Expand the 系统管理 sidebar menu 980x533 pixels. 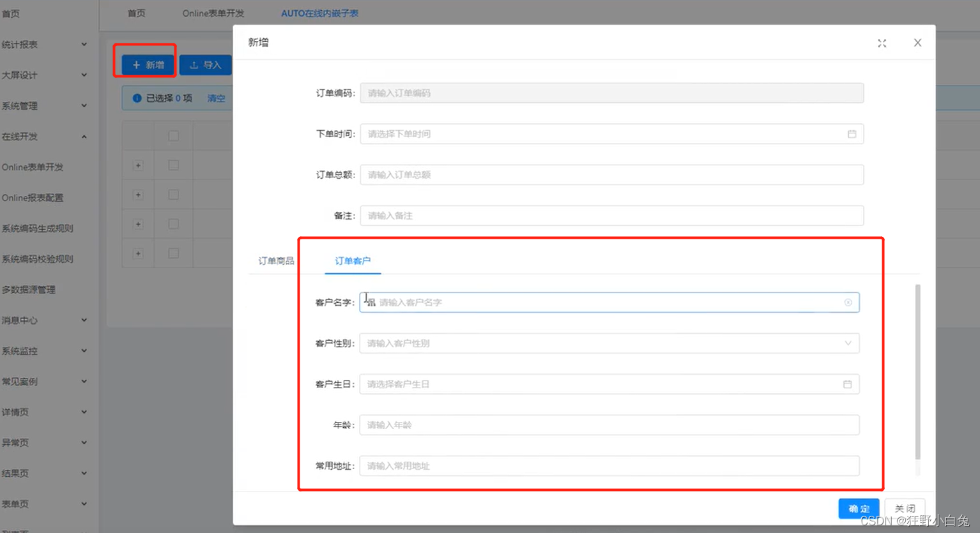84,105
